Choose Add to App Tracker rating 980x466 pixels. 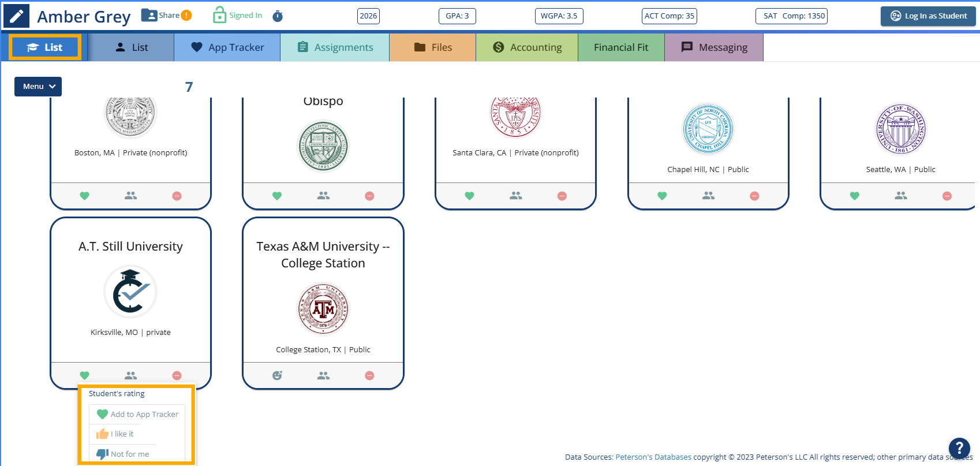point(137,414)
